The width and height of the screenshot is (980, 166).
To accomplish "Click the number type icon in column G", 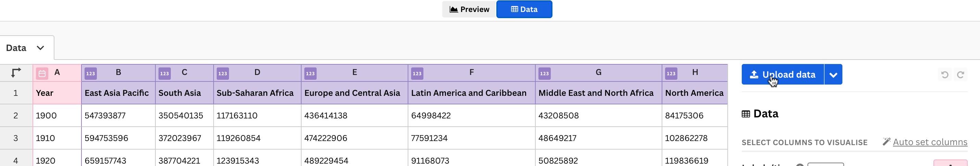I will (x=544, y=74).
